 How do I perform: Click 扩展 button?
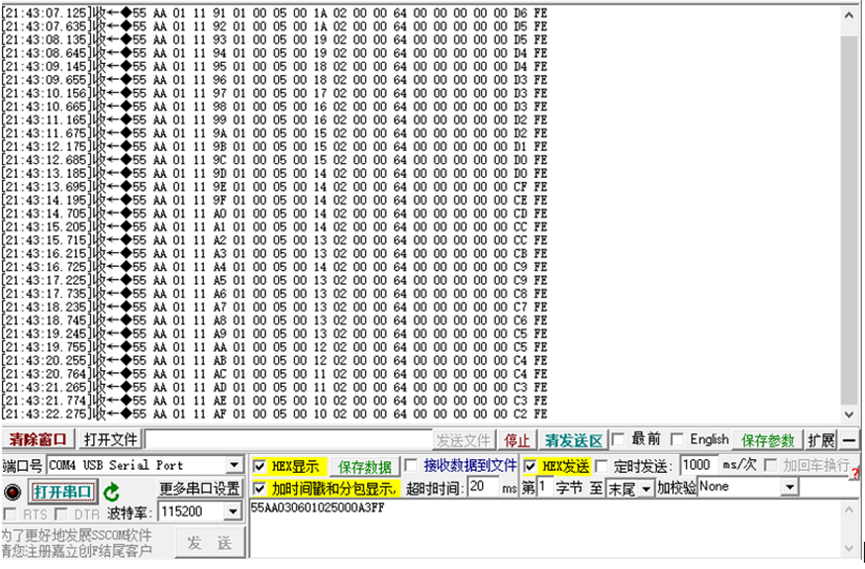pos(821,440)
